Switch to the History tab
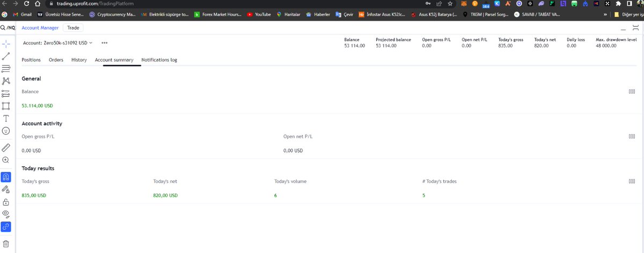644x253 pixels. 79,60
